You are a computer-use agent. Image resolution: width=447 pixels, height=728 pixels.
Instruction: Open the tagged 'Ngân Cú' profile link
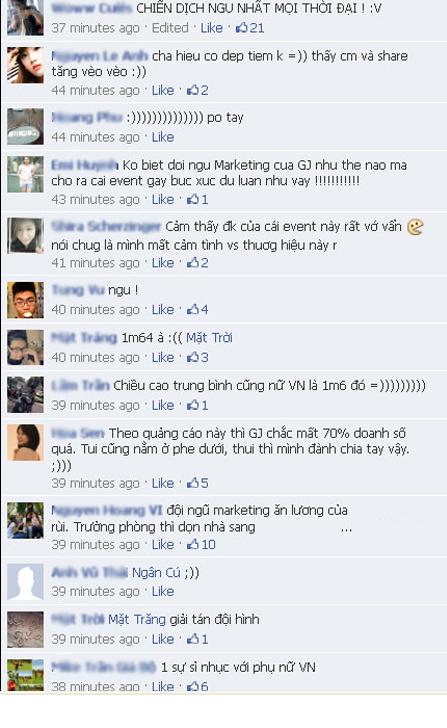pyautogui.click(x=156, y=572)
